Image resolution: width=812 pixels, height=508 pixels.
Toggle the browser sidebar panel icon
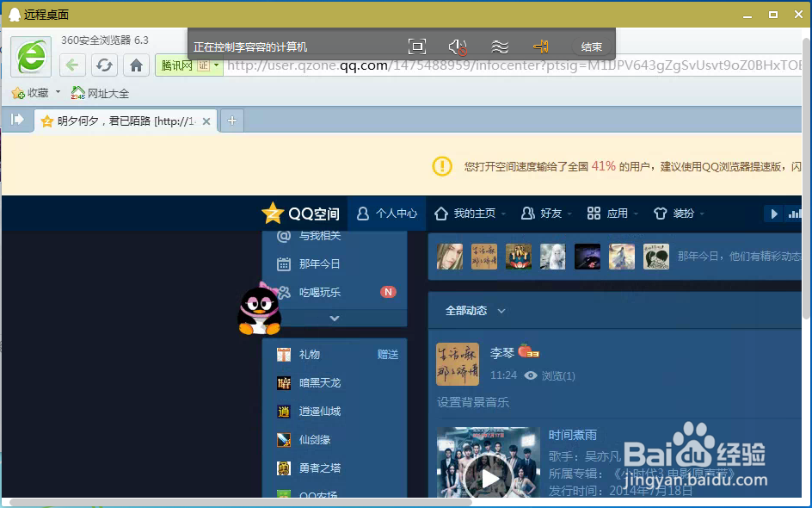click(17, 120)
